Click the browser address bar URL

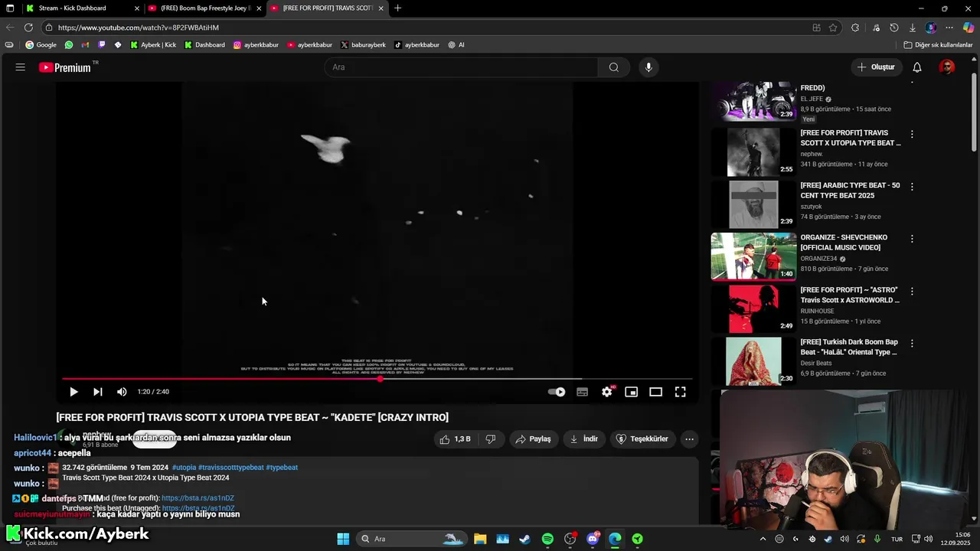click(x=139, y=28)
